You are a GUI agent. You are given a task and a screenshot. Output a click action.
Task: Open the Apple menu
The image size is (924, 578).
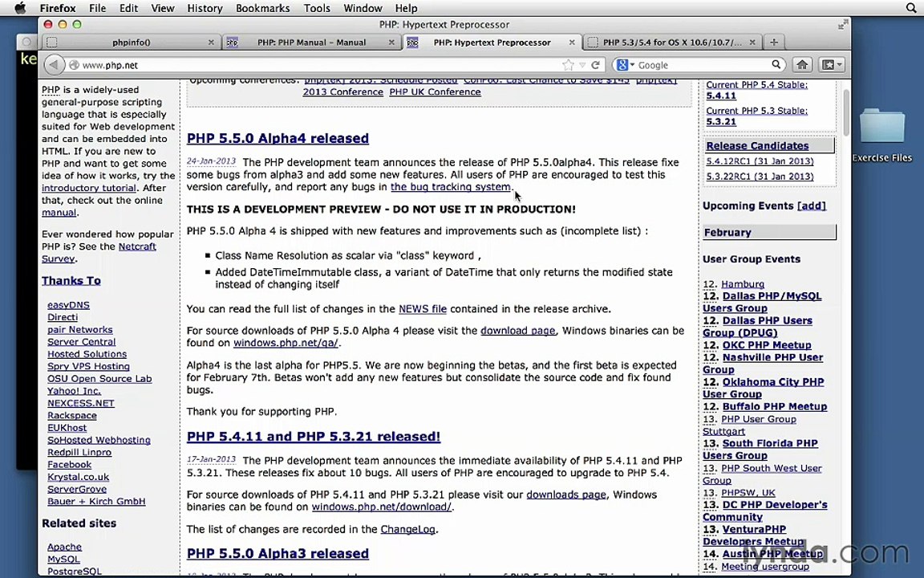(19, 8)
